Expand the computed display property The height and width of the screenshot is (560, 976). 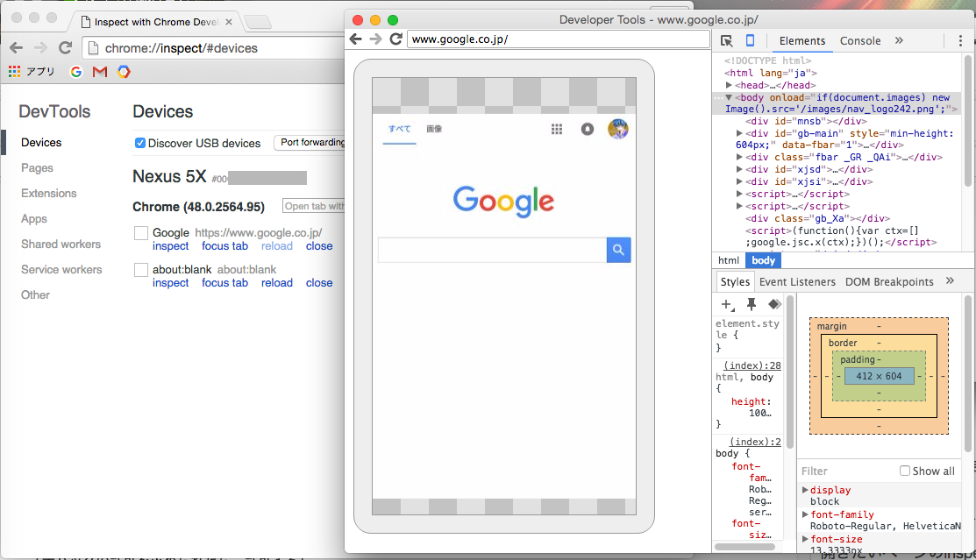(805, 490)
